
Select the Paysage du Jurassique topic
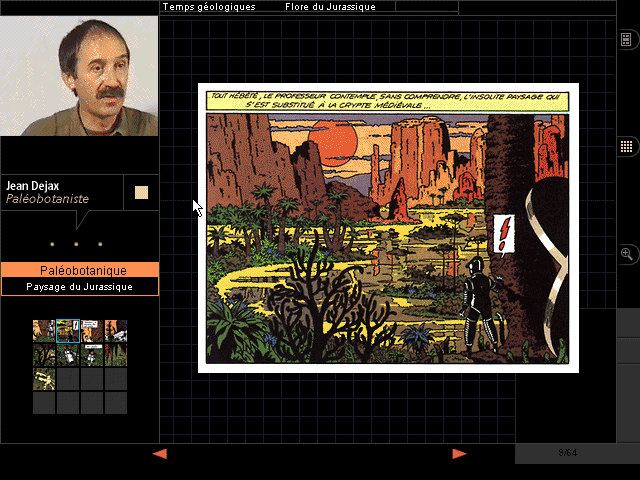tap(80, 287)
